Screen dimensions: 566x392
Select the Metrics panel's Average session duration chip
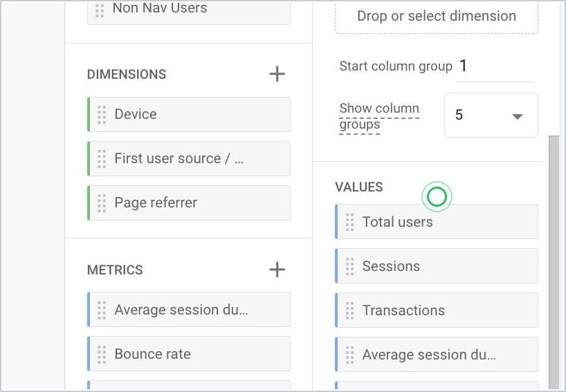(x=189, y=310)
